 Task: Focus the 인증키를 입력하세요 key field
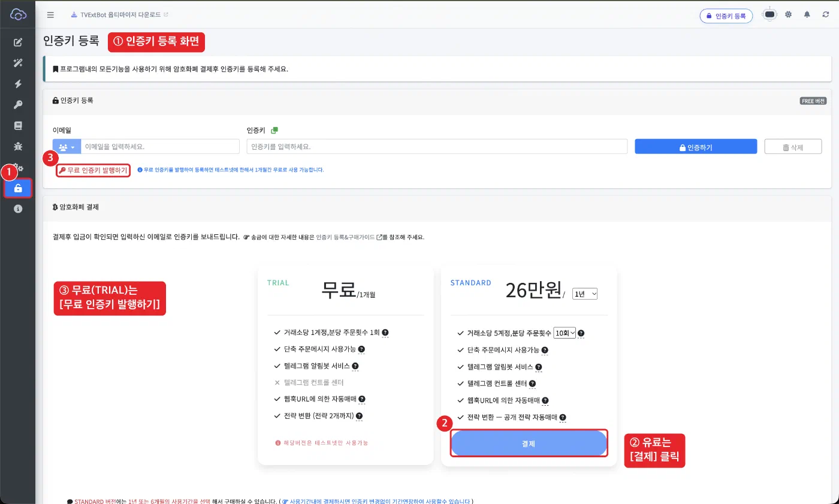pos(437,147)
